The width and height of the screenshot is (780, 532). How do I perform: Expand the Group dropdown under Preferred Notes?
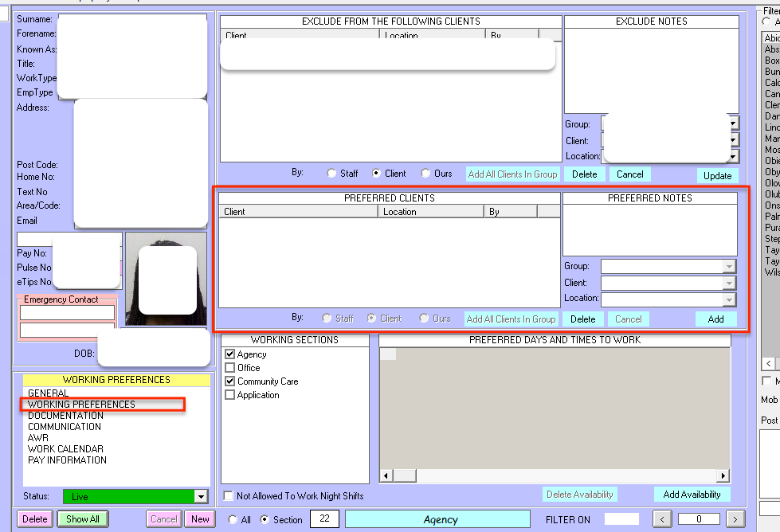[729, 267]
